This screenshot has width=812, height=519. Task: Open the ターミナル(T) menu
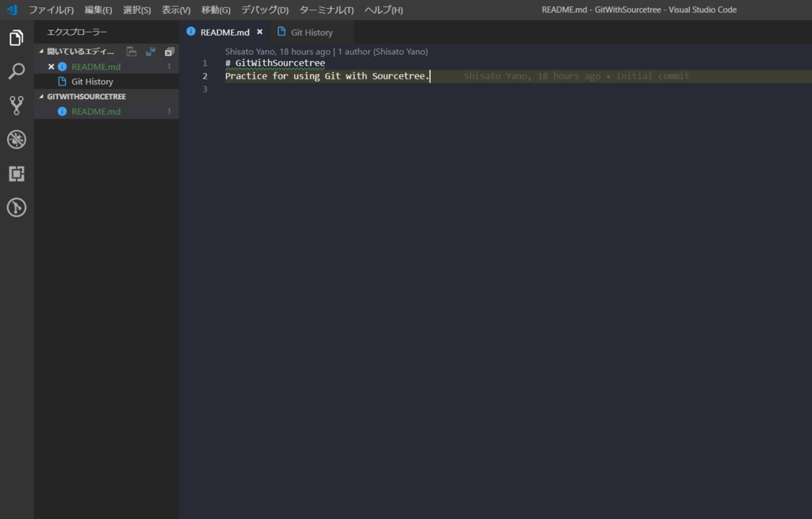point(326,10)
